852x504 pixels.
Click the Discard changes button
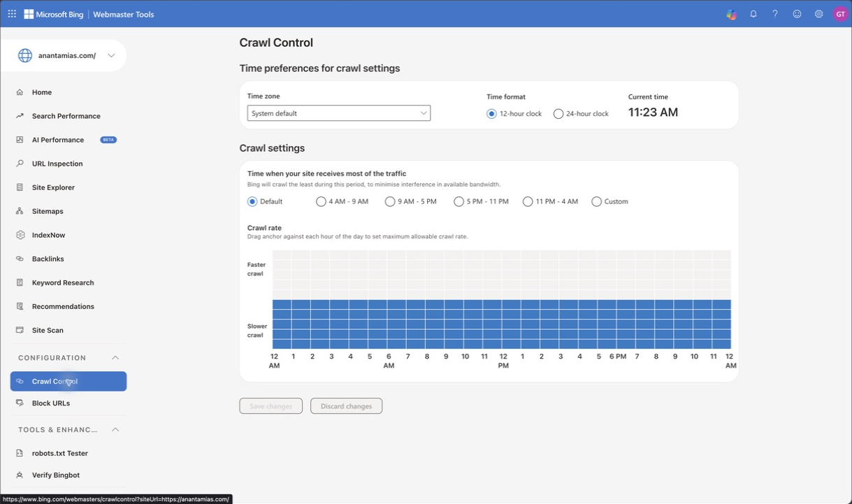[346, 406]
